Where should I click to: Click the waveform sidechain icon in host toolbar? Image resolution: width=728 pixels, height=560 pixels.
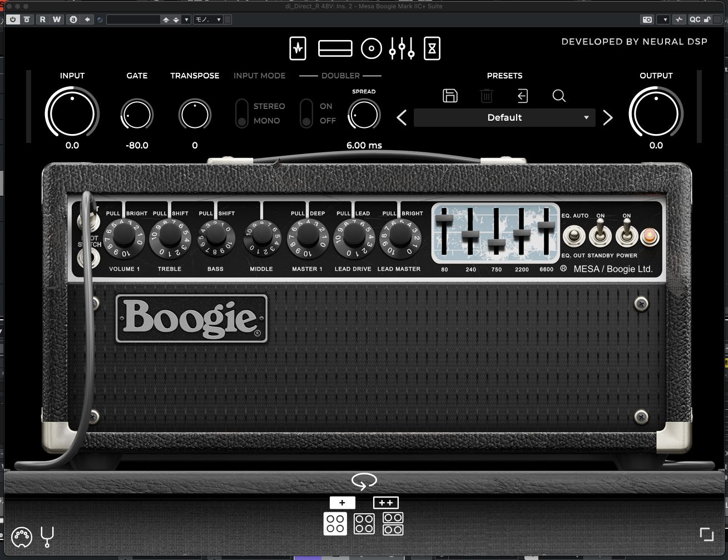point(679,19)
